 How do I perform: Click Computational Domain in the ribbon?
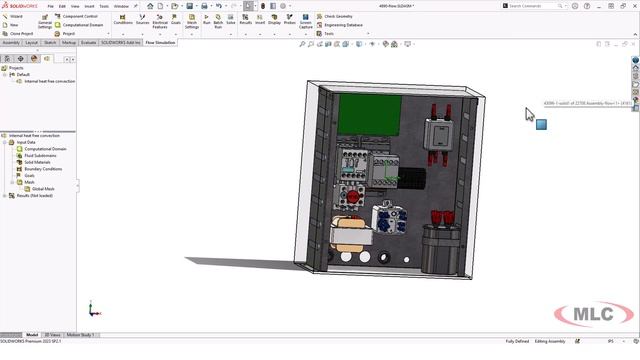pyautogui.click(x=79, y=25)
